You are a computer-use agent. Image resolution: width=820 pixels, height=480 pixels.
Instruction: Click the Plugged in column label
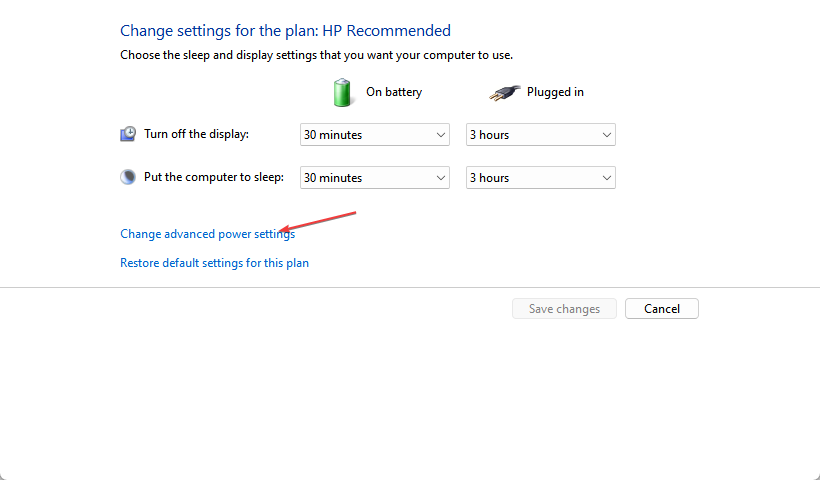tap(555, 92)
